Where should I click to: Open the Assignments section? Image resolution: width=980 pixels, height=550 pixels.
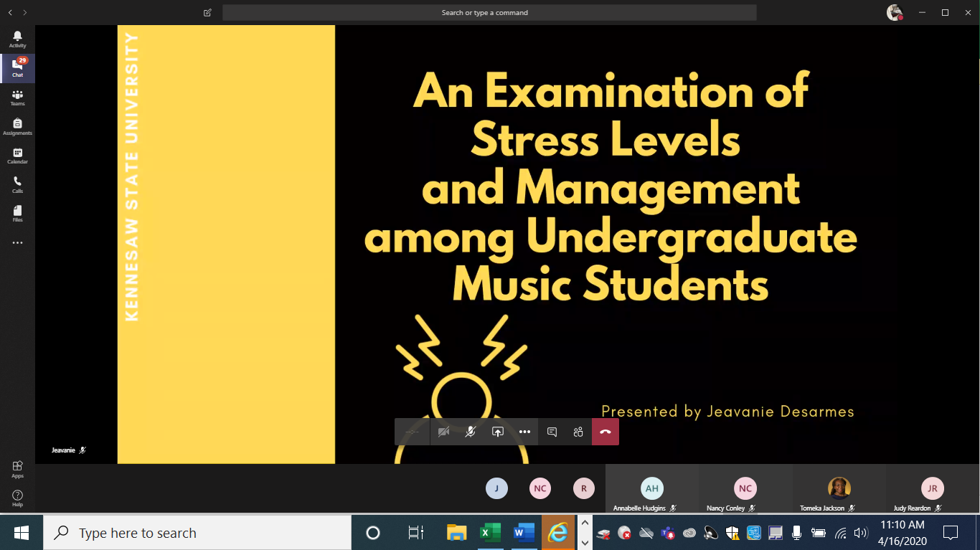(x=17, y=127)
